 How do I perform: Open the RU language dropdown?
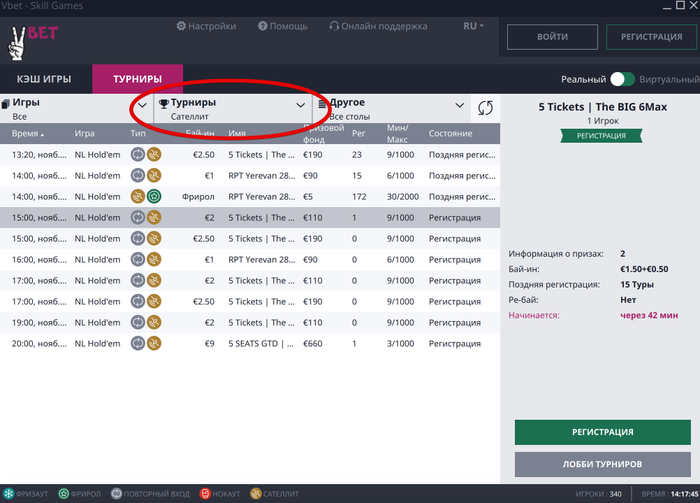point(473,26)
